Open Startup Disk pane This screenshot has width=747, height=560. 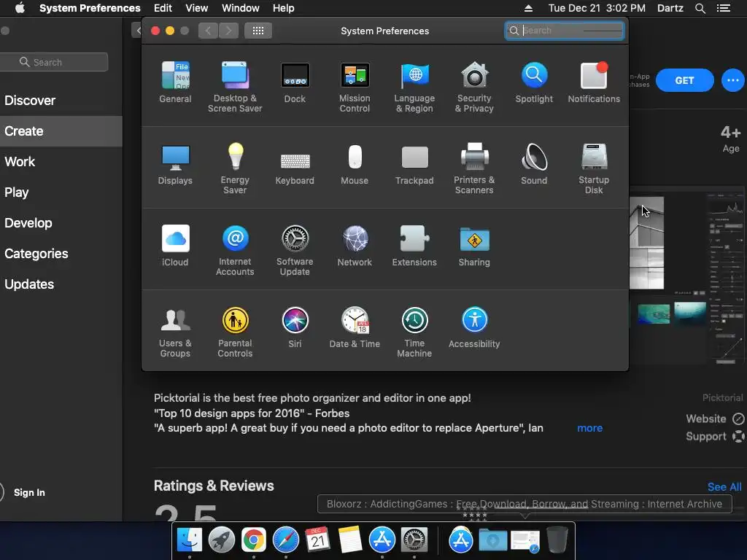point(594,168)
